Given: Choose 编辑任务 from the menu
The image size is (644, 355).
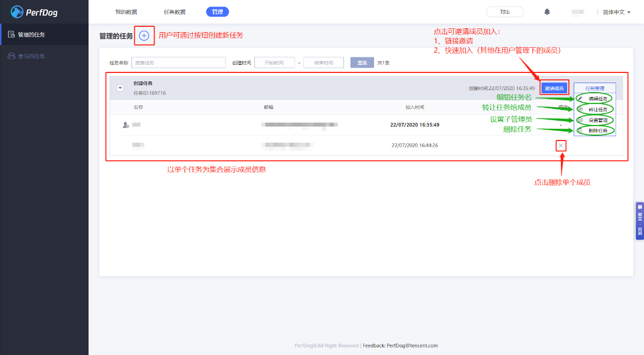Looking at the screenshot, I should point(595,99).
